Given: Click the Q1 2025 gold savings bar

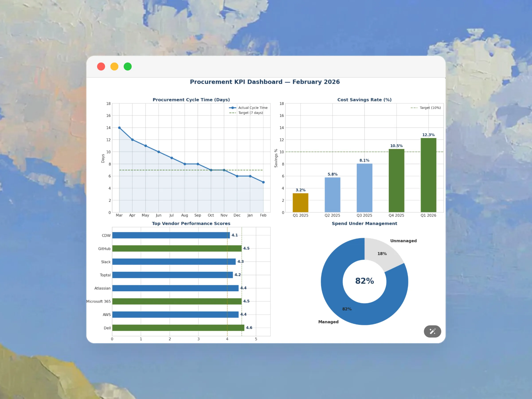Looking at the screenshot, I should 300,203.
